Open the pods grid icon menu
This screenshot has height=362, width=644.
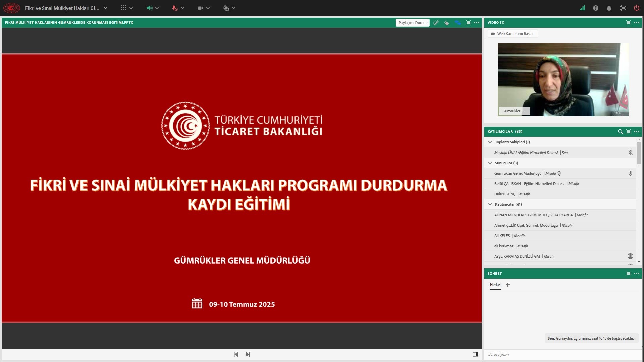tap(123, 8)
